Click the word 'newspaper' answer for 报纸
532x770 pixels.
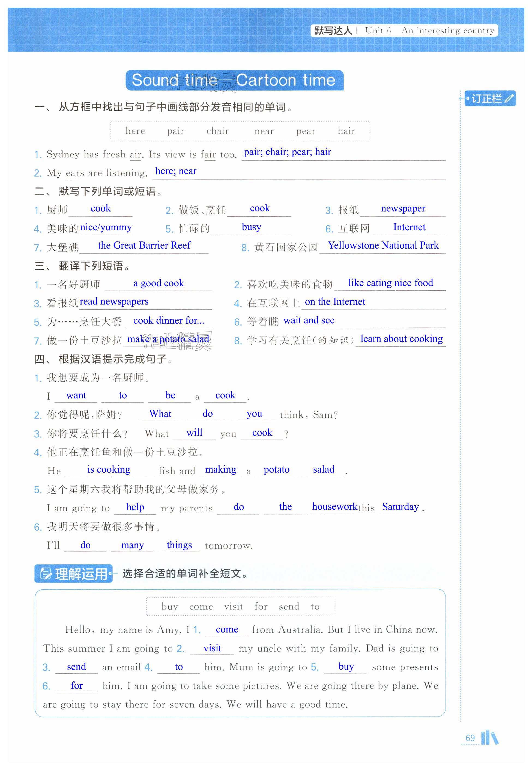403,208
